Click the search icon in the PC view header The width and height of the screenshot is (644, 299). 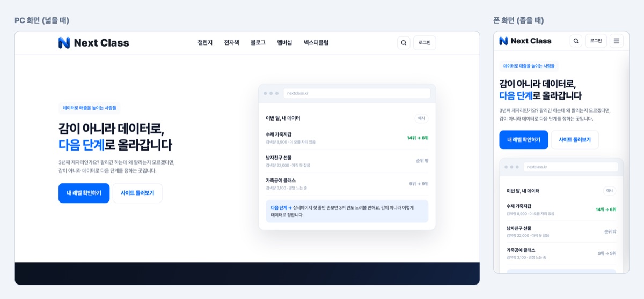pos(404,43)
